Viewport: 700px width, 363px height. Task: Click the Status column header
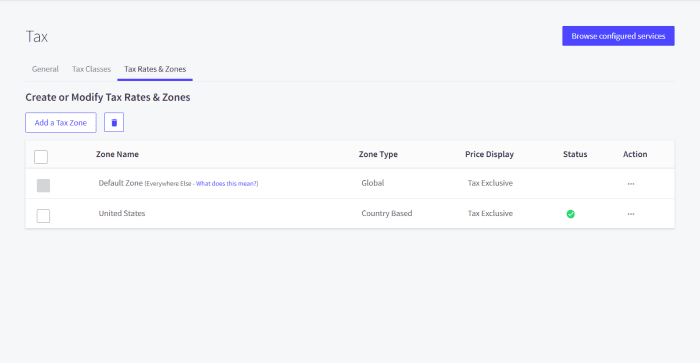575,154
